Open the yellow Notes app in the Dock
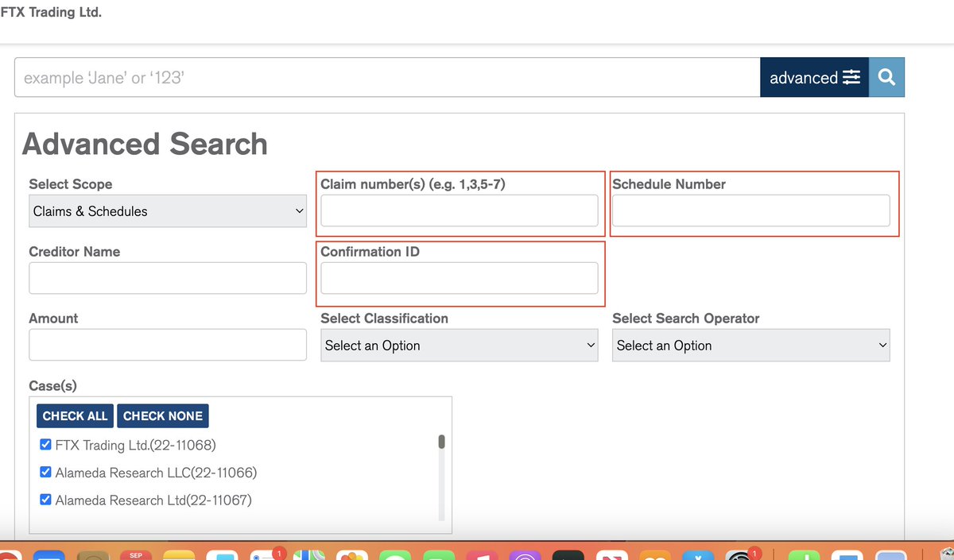 click(x=179, y=554)
